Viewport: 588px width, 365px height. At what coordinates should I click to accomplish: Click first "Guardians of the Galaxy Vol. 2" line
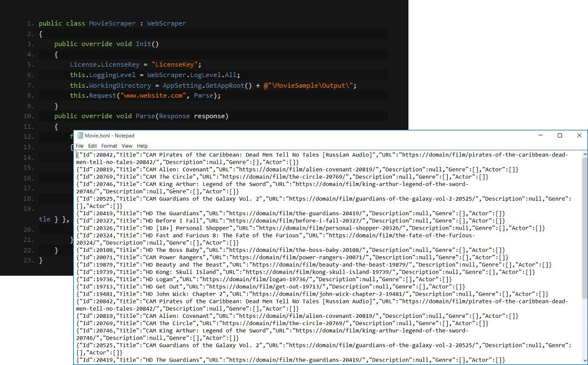click(324, 202)
